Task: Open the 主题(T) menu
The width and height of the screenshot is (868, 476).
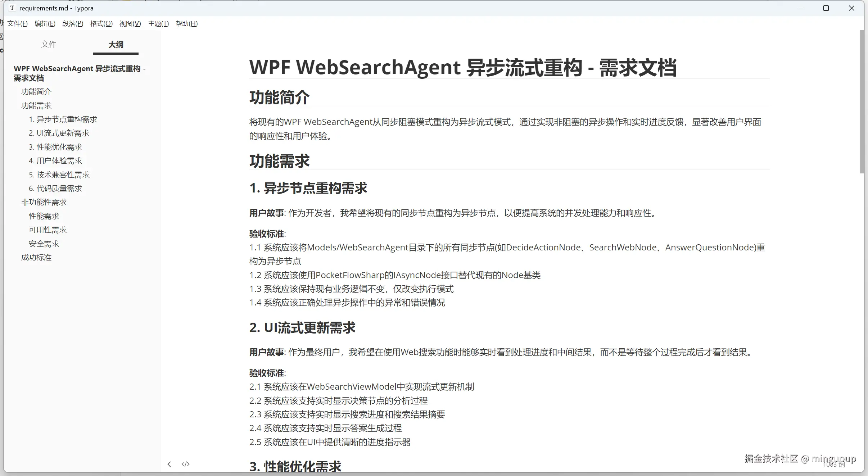Action: click(x=158, y=24)
